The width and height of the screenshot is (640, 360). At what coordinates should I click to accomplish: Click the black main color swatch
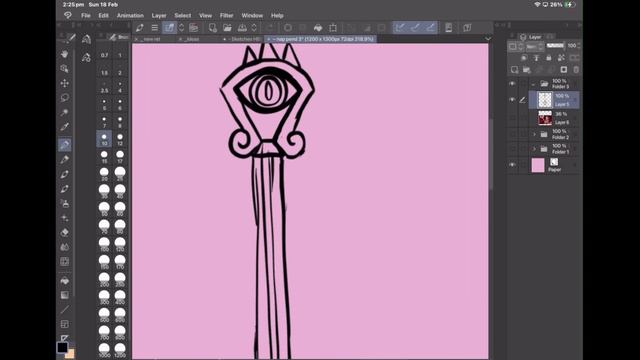[x=62, y=347]
